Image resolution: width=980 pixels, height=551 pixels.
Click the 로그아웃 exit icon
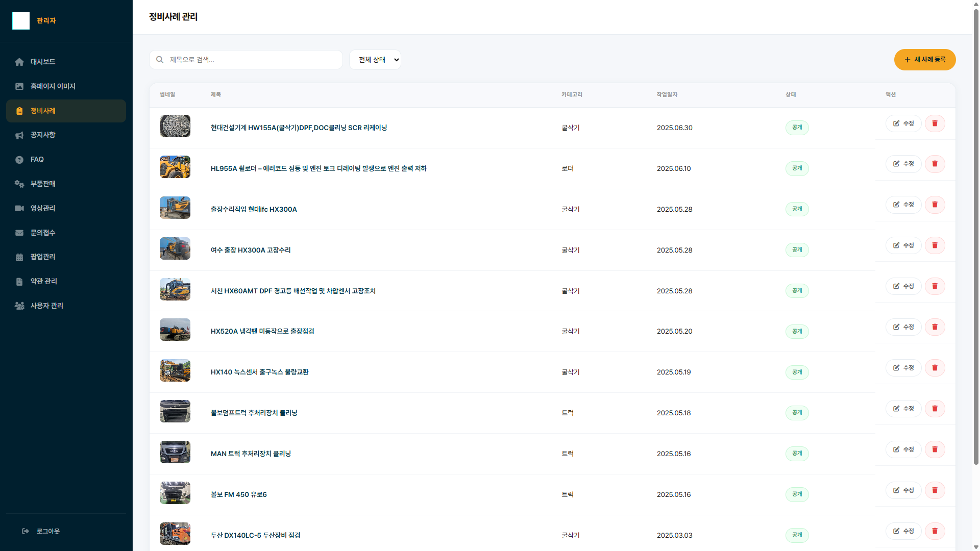pyautogui.click(x=26, y=531)
